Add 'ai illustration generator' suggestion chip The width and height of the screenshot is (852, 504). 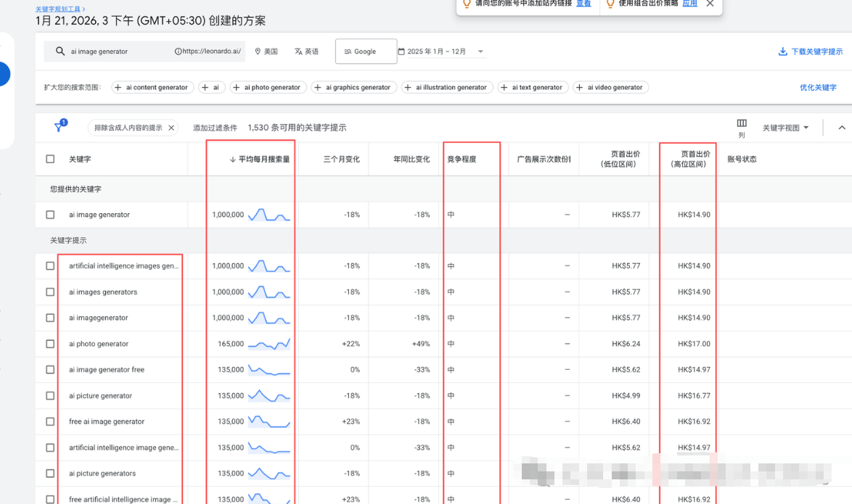coord(447,88)
